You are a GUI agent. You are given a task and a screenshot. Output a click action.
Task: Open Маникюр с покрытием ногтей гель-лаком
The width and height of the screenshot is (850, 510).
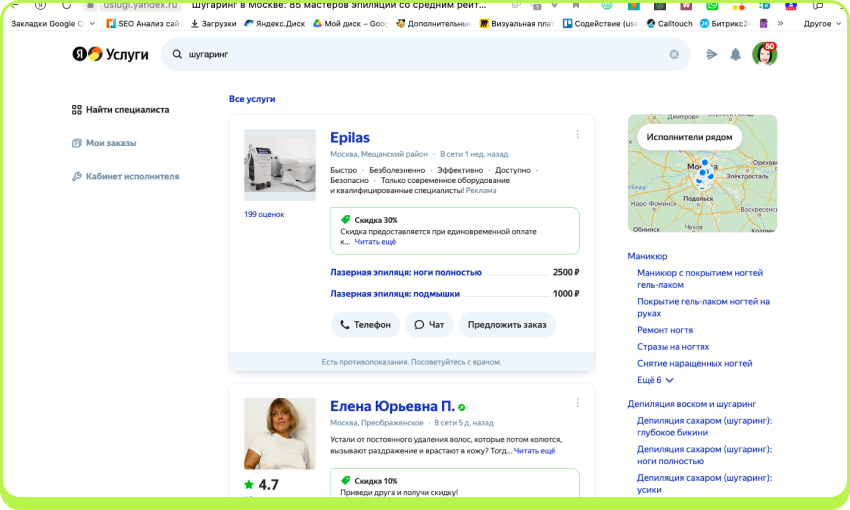(x=700, y=279)
